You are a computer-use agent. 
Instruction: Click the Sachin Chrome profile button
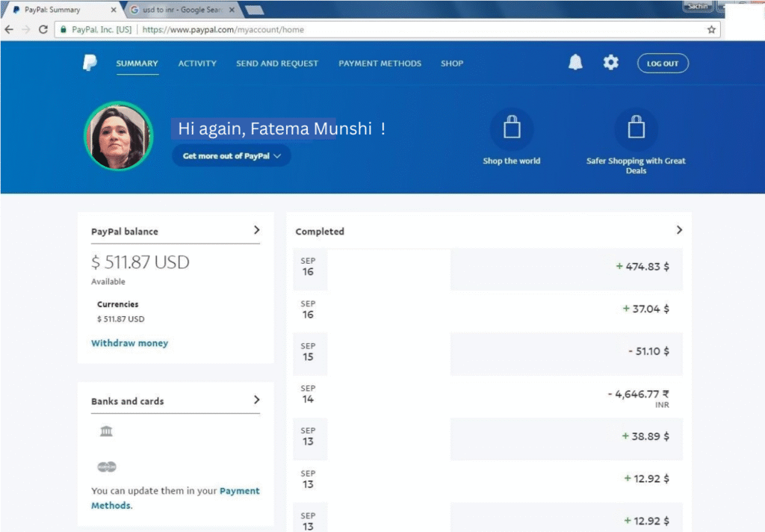pyautogui.click(x=698, y=6)
